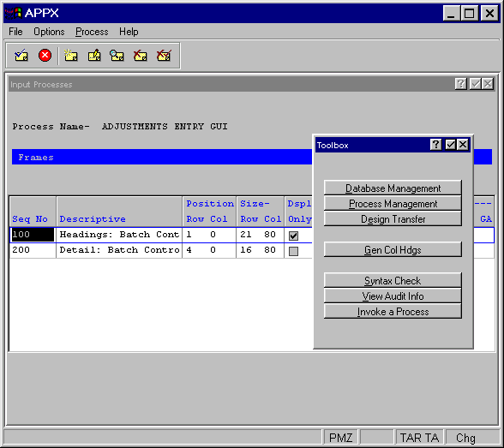Image resolution: width=504 pixels, height=448 pixels.
Task: Click the Input Processes checkmark icon
Action: [x=475, y=84]
